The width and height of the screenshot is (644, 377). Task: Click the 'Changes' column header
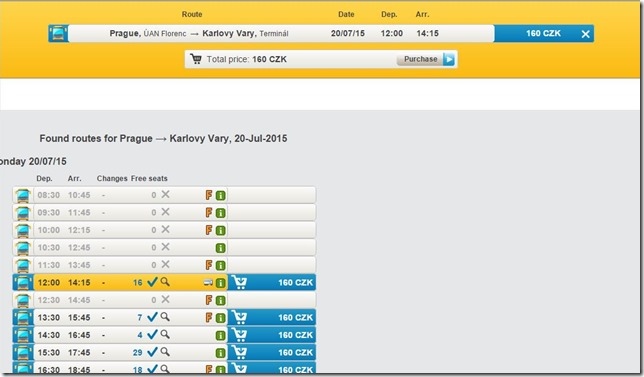click(112, 179)
